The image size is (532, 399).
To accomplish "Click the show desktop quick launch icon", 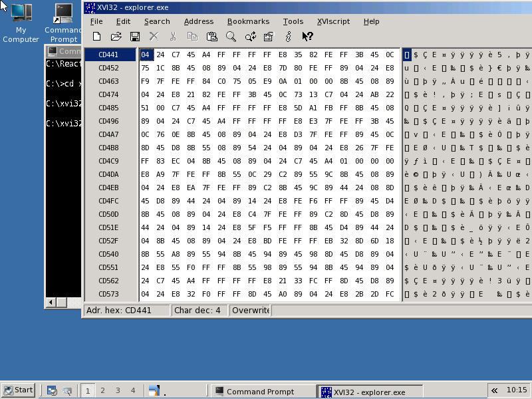I will (52, 391).
